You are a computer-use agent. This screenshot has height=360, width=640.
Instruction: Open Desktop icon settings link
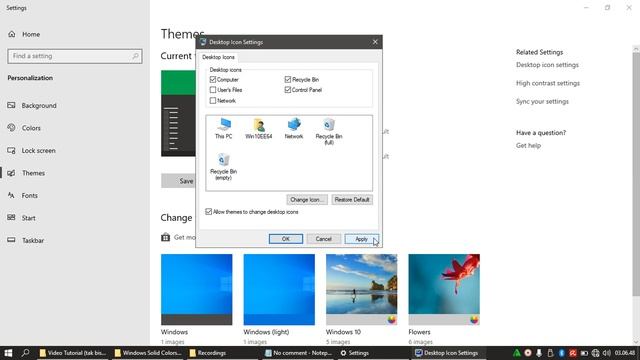click(547, 65)
